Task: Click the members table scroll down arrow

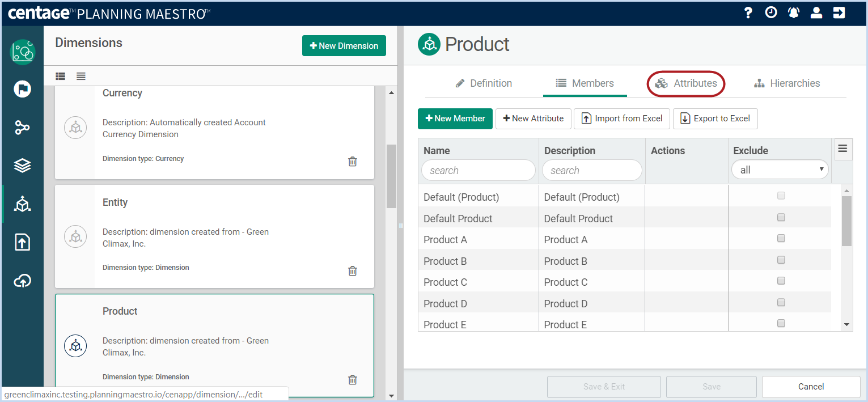Action: coord(847,324)
